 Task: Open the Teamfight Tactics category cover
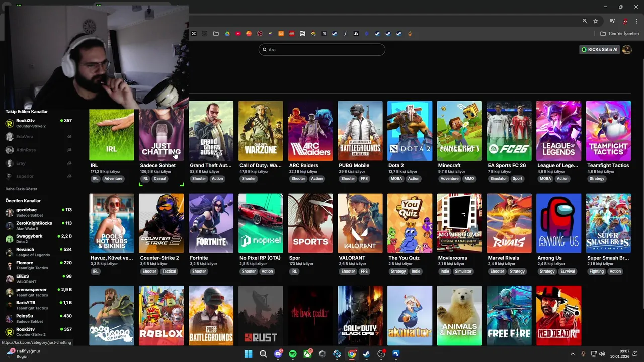click(608, 131)
